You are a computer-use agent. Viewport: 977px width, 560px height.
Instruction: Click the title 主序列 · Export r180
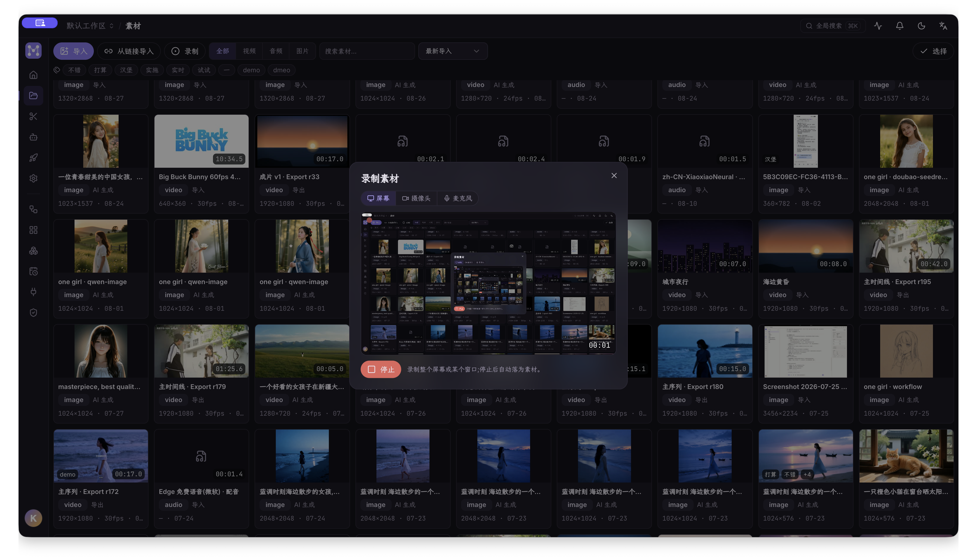coord(693,387)
